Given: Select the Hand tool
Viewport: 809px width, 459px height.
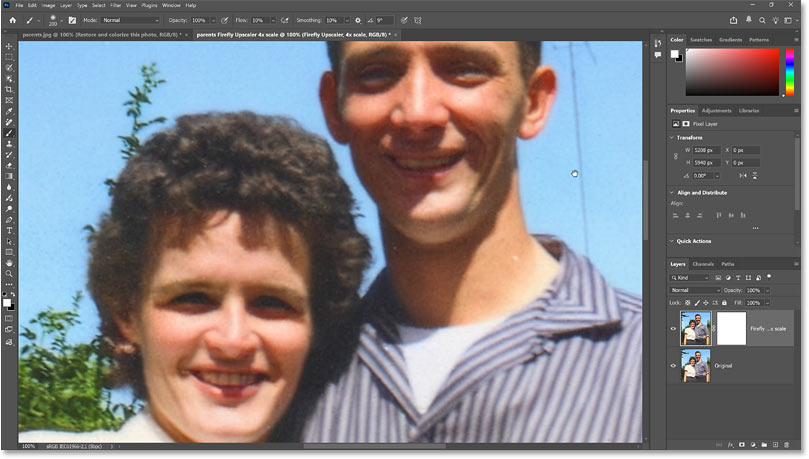Looking at the screenshot, I should [9, 263].
